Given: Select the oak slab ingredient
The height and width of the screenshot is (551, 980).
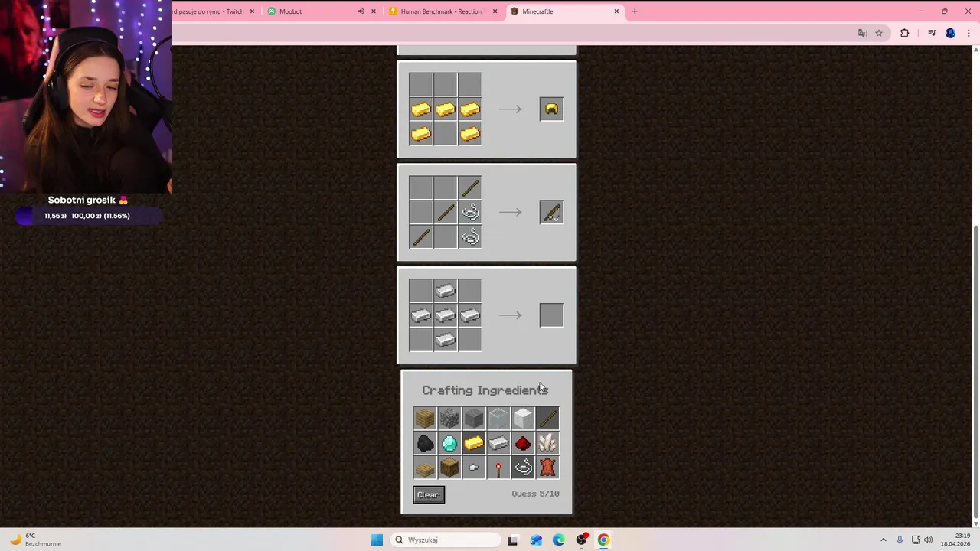Looking at the screenshot, I should pos(425,467).
